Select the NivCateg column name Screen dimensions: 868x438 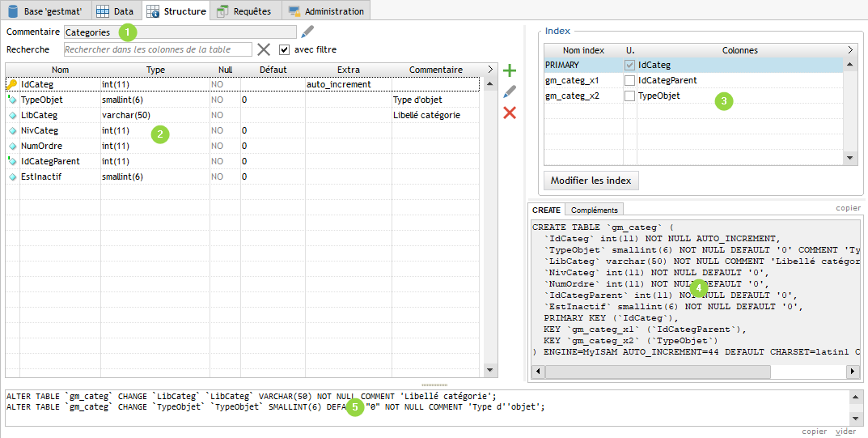[40, 130]
